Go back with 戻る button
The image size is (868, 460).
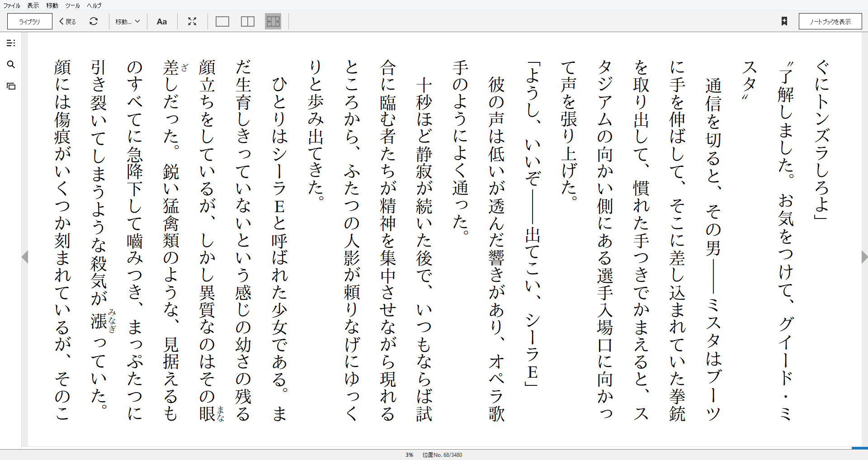coord(68,21)
